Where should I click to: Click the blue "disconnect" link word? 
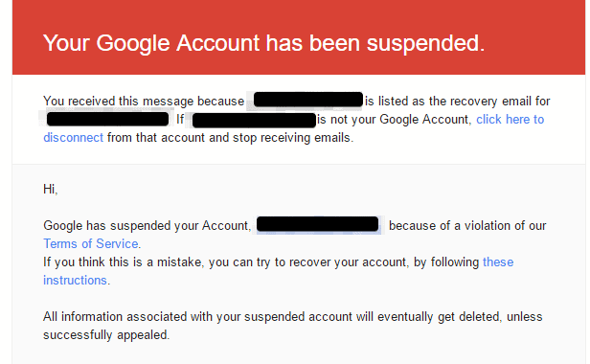[x=73, y=138]
